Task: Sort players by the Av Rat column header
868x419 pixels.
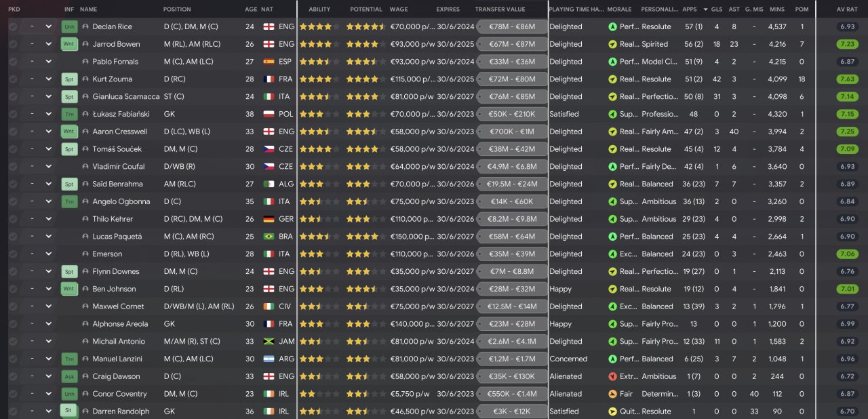Action: click(x=847, y=9)
